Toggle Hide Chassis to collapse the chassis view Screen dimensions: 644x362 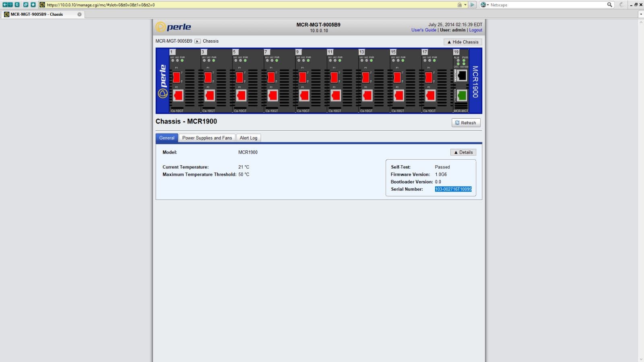coord(462,42)
